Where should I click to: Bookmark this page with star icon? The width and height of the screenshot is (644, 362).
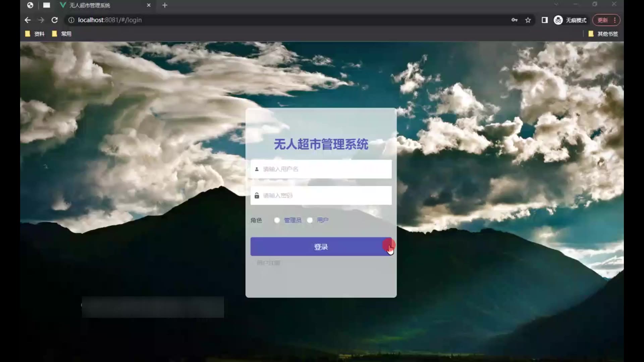(x=528, y=20)
